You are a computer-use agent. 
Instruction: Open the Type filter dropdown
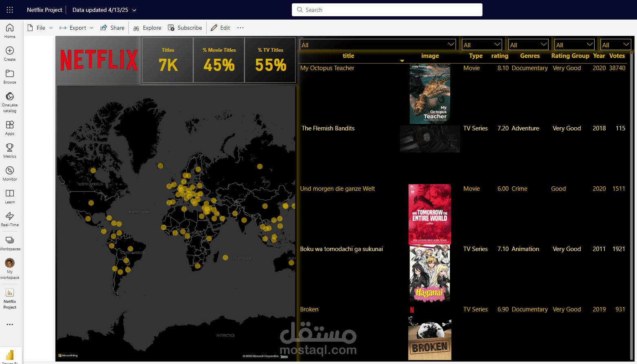point(482,44)
